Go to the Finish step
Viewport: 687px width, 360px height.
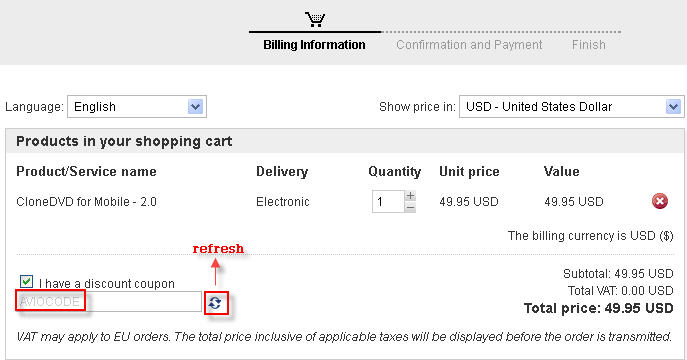[x=588, y=45]
